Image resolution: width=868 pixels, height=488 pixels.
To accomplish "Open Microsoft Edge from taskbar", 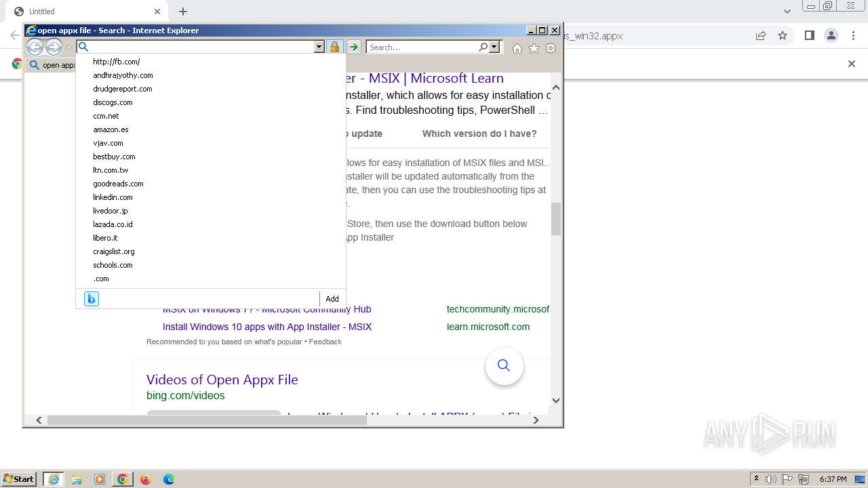I will 168,479.
